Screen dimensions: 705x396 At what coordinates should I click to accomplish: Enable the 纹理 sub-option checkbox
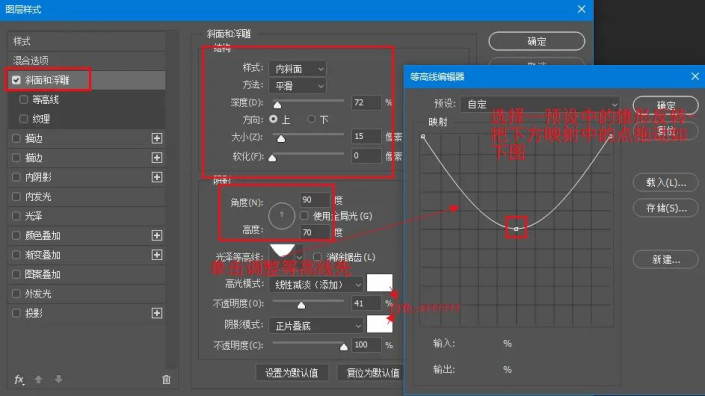pos(23,119)
